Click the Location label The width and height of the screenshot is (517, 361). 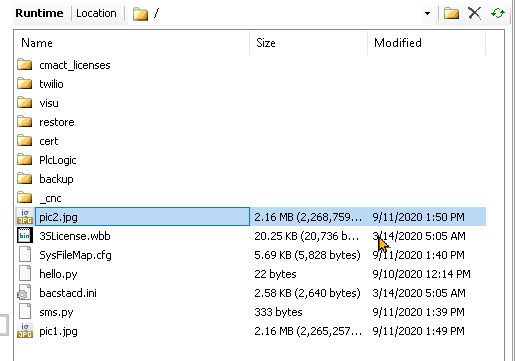coord(96,13)
